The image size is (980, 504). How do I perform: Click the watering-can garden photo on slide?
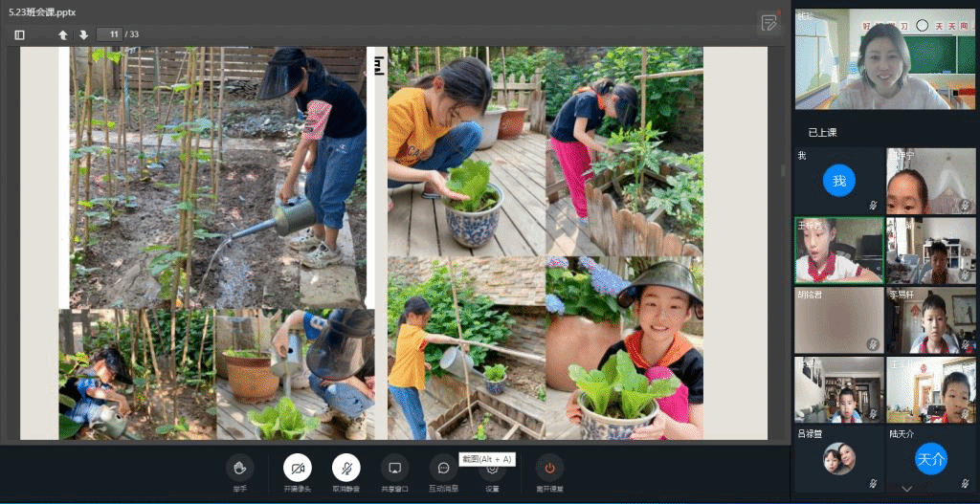[x=217, y=177]
